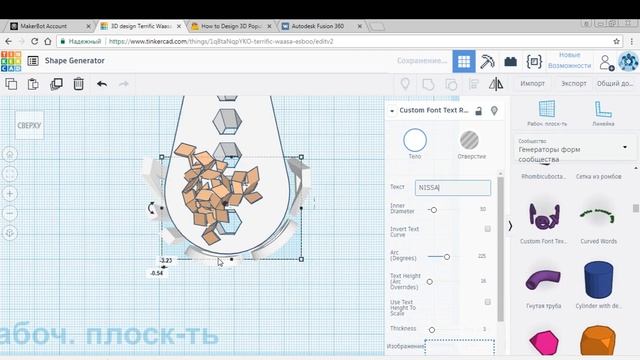The width and height of the screenshot is (640, 360).
Task: Open the Codeblocks braces icon
Action: 534,62
